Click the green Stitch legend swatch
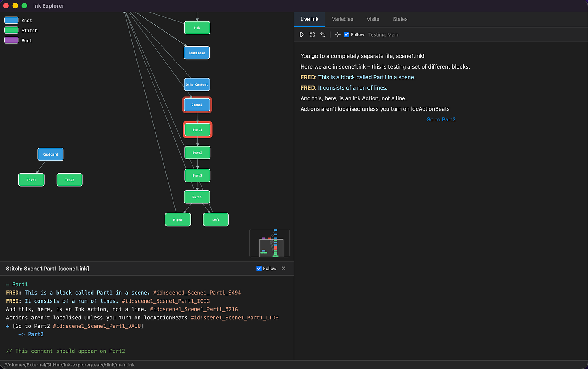This screenshot has width=588, height=369. point(11,30)
